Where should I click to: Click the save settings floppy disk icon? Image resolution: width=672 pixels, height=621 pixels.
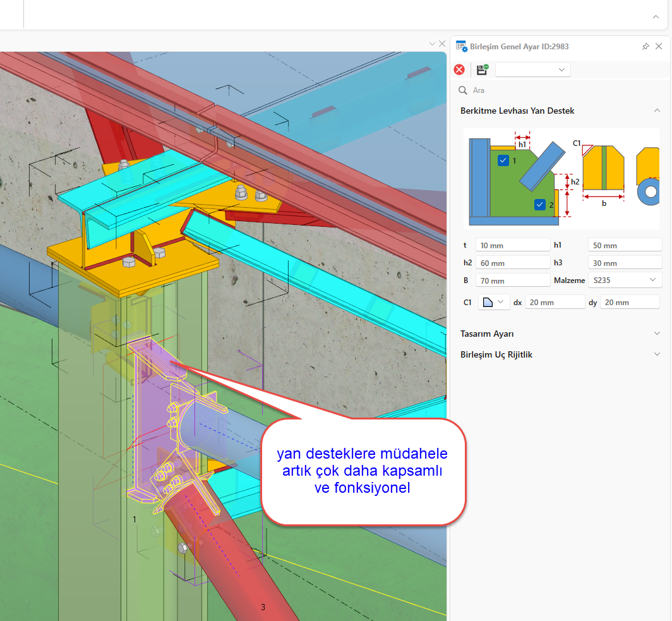click(483, 69)
